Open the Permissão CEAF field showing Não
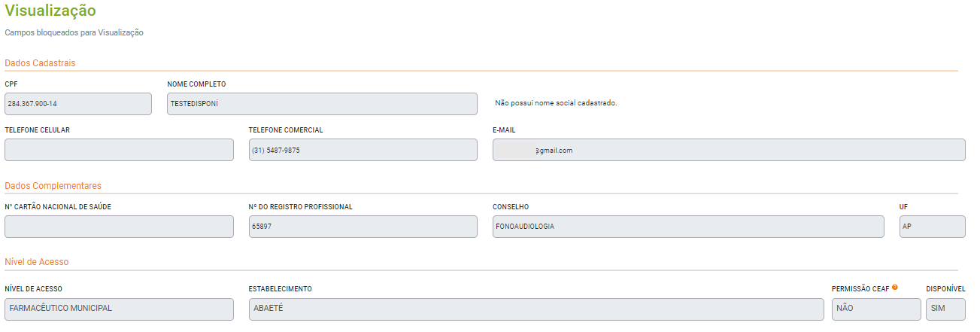This screenshot has height=332, width=980. point(875,309)
